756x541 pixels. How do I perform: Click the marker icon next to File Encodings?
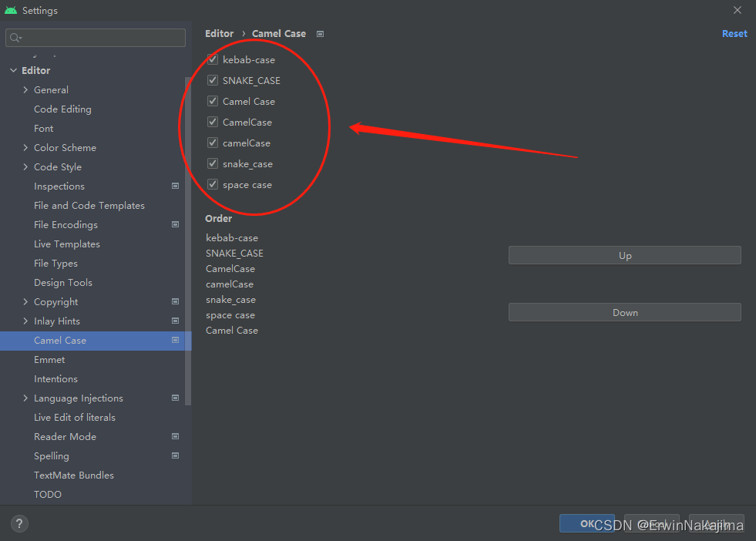[175, 224]
